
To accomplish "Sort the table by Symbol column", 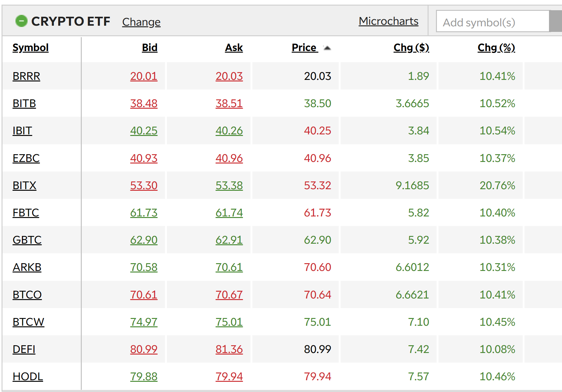I will [x=30, y=48].
